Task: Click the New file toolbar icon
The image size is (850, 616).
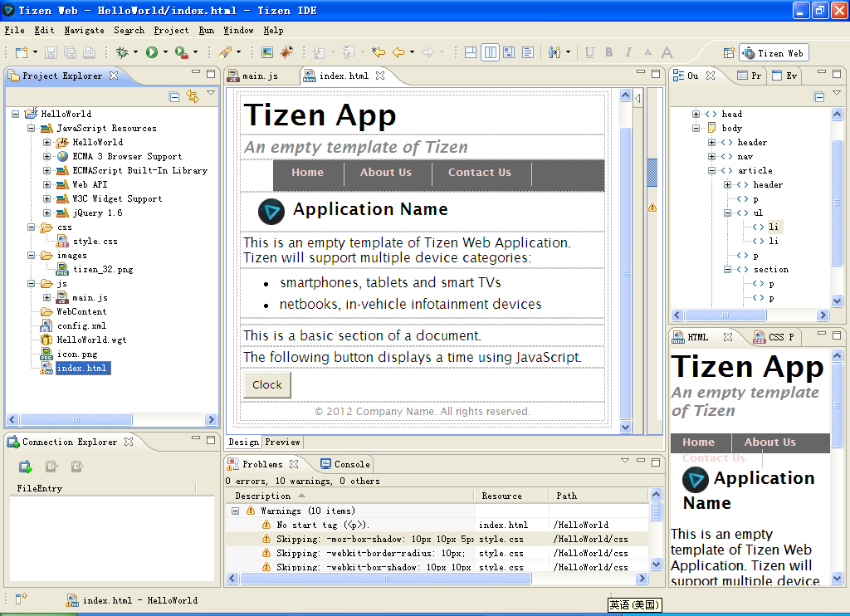Action: 22,52
